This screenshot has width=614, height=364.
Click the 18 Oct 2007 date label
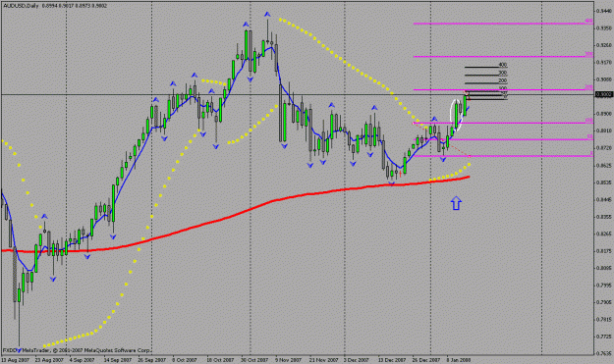tap(220, 360)
